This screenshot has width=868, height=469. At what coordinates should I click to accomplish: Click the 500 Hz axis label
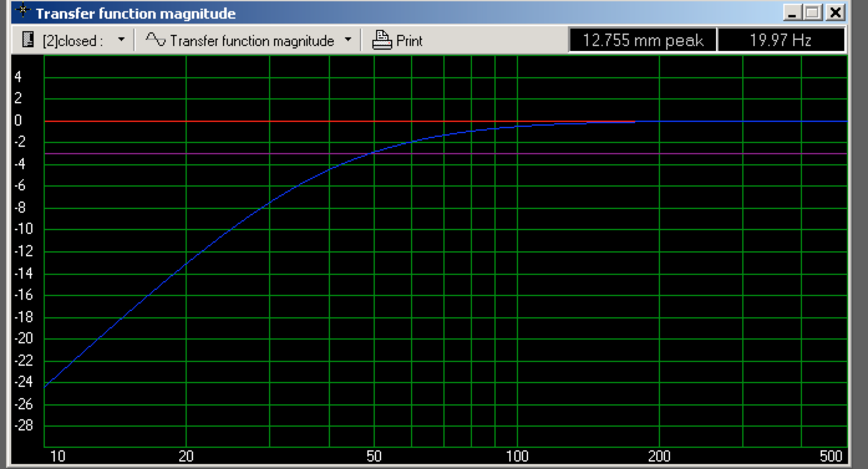(x=832, y=457)
